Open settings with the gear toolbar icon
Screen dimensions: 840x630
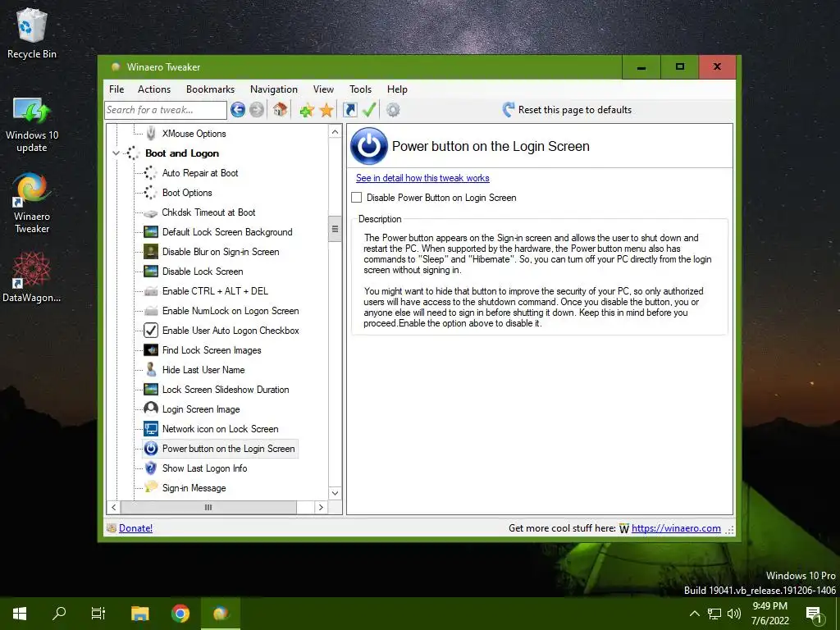393,110
